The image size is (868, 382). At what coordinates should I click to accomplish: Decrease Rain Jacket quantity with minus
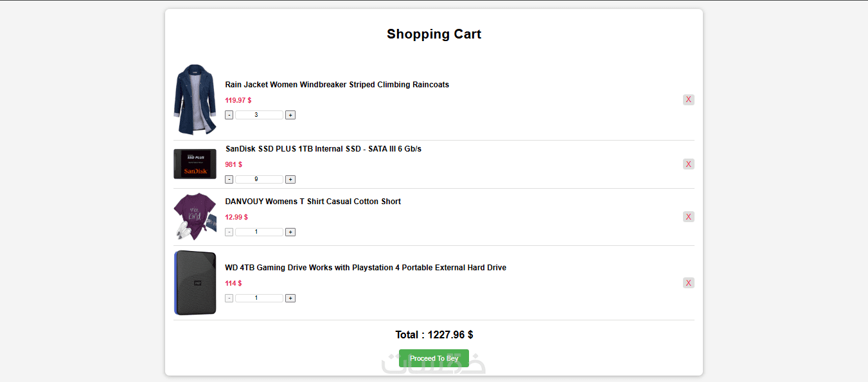coord(229,115)
